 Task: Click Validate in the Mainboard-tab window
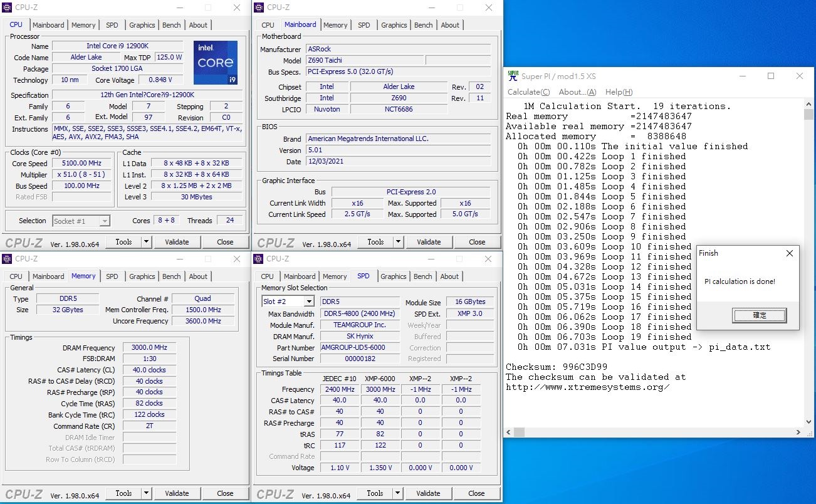pyautogui.click(x=429, y=242)
